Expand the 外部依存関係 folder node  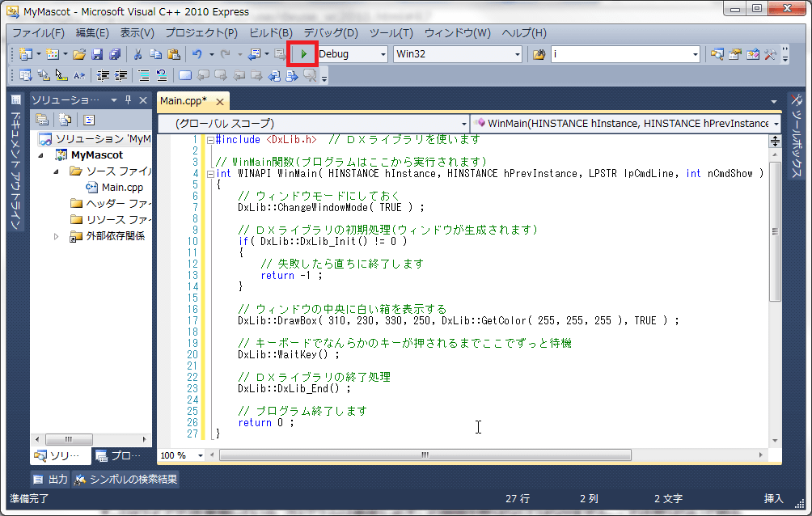click(x=57, y=236)
